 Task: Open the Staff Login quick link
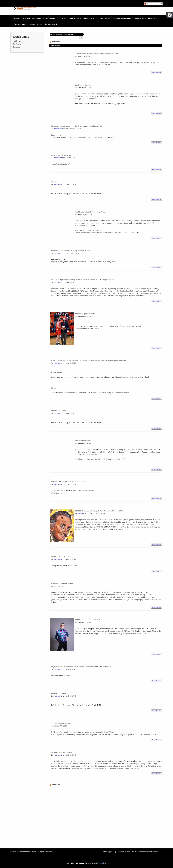(x=17, y=44)
